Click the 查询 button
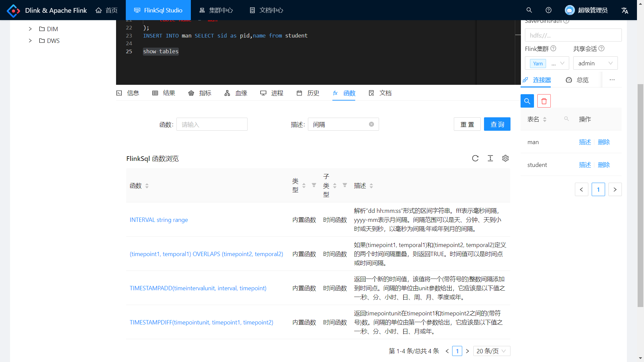 pyautogui.click(x=497, y=124)
